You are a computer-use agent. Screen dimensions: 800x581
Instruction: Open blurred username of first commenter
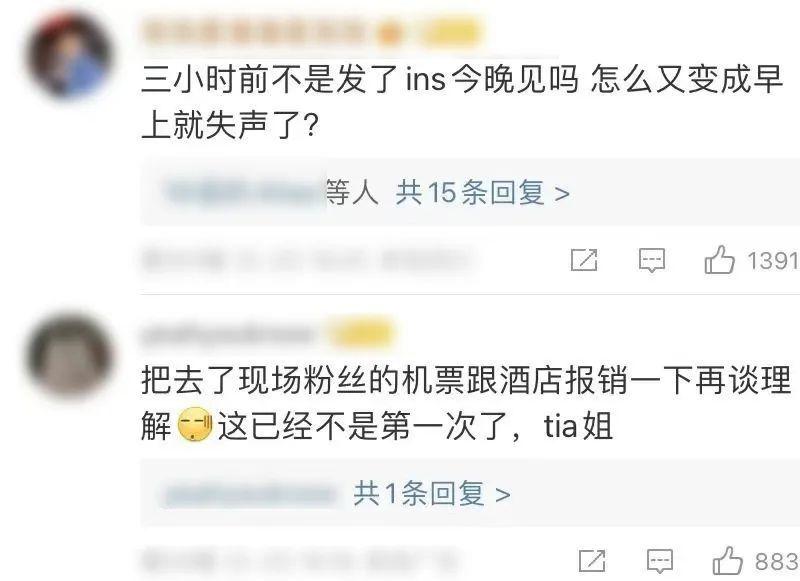(x=255, y=33)
